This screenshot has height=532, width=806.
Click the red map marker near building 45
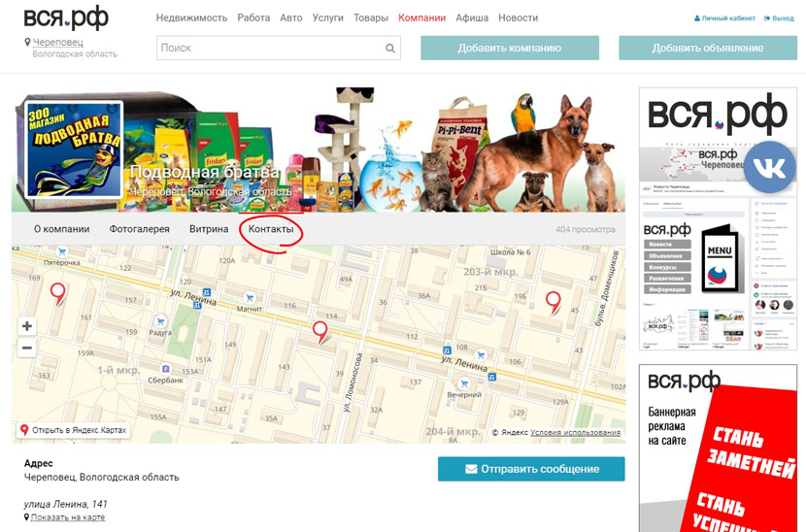554,303
